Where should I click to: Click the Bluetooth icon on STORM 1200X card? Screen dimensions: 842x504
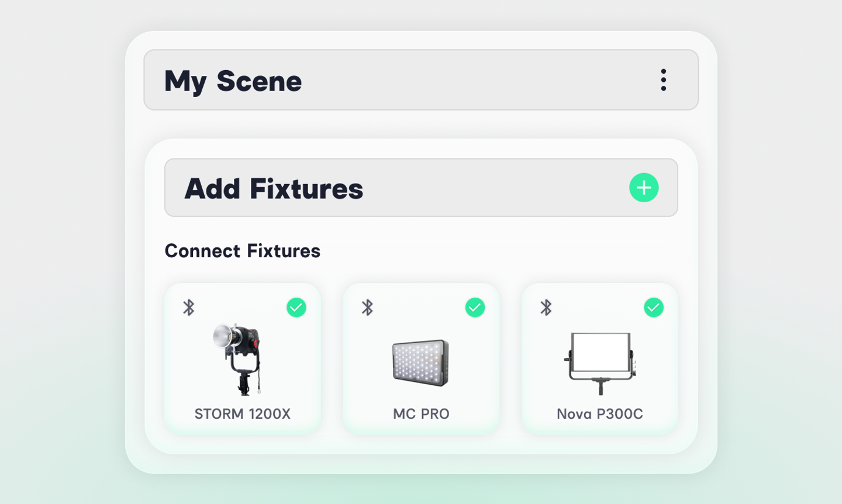tap(189, 307)
